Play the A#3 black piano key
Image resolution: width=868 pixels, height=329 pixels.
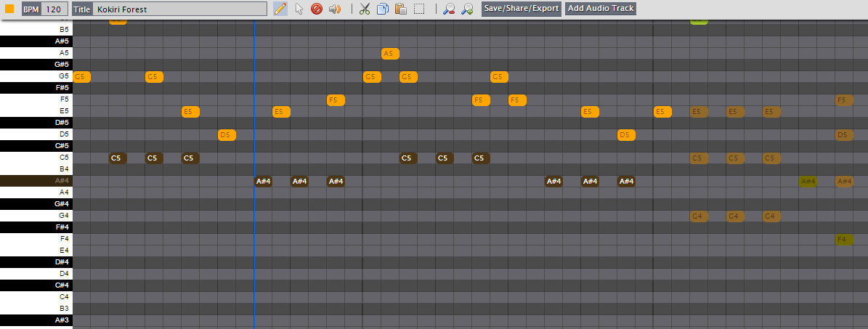(x=36, y=320)
